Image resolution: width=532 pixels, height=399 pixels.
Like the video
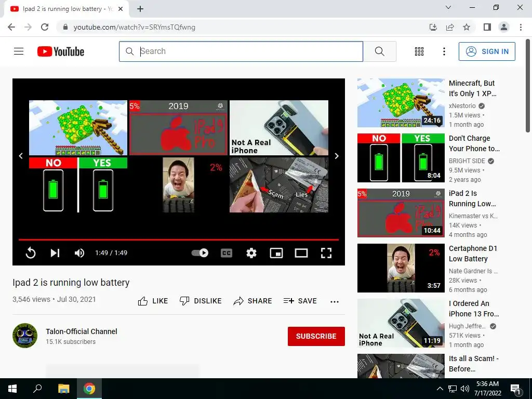coord(153,301)
